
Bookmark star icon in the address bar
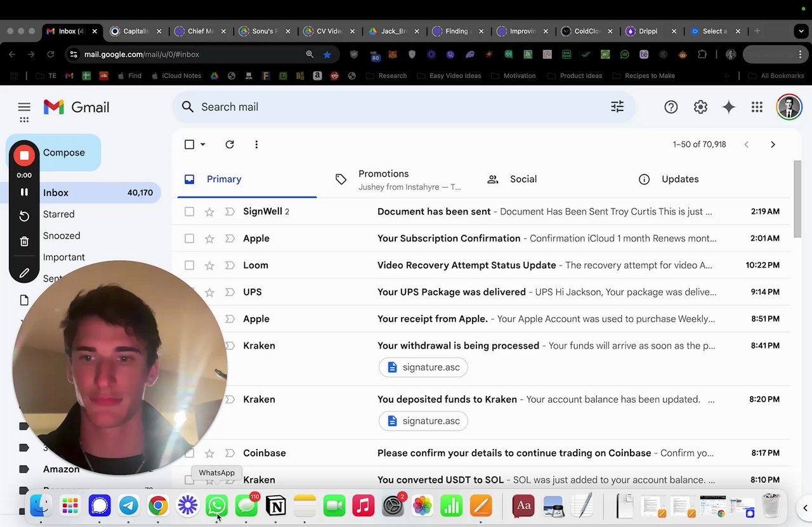[327, 55]
